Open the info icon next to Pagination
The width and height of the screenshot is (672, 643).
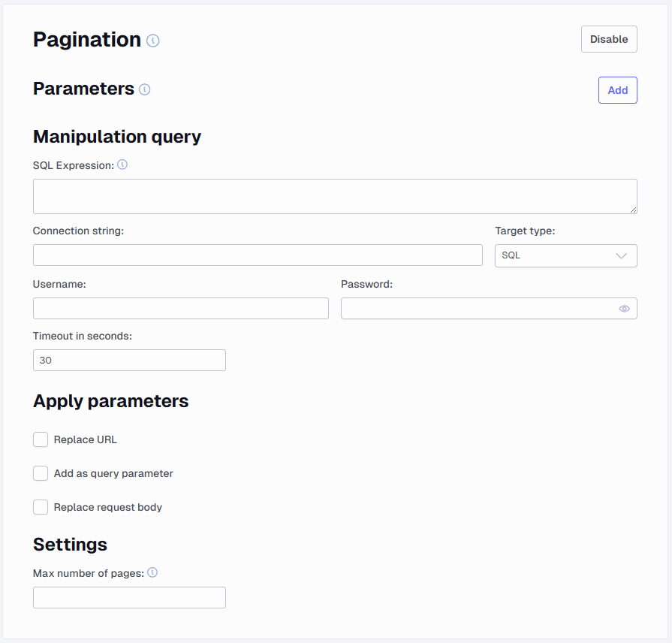152,41
